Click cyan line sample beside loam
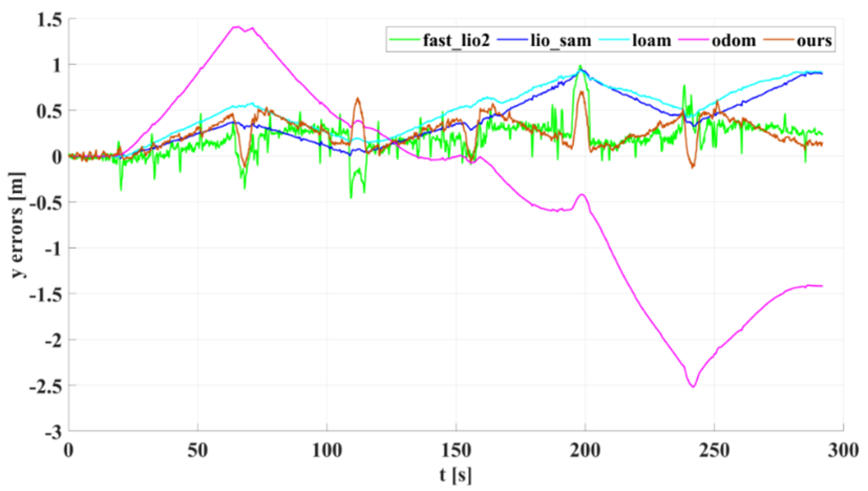 tap(614, 40)
